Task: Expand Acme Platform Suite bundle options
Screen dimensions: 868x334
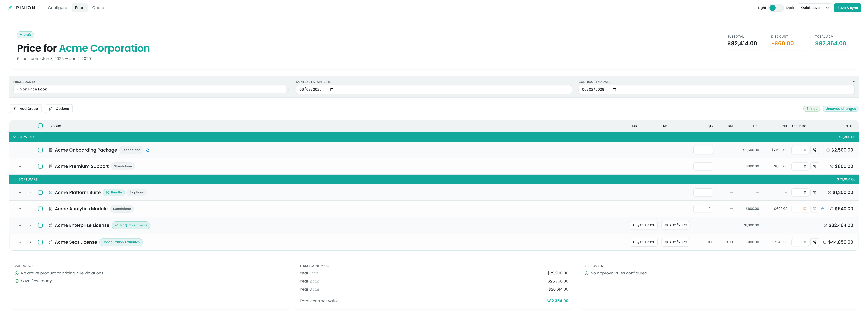Action: coord(30,193)
